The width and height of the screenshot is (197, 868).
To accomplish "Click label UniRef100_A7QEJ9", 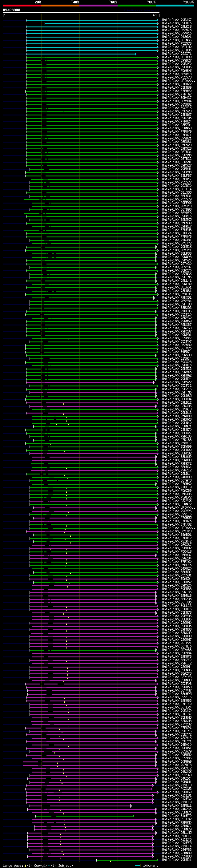I will pos(177,487).
